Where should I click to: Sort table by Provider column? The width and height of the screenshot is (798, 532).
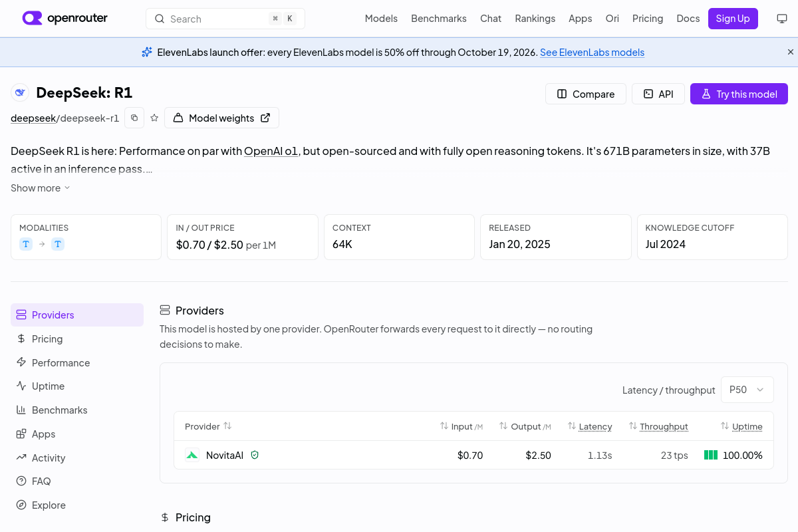pos(208,426)
